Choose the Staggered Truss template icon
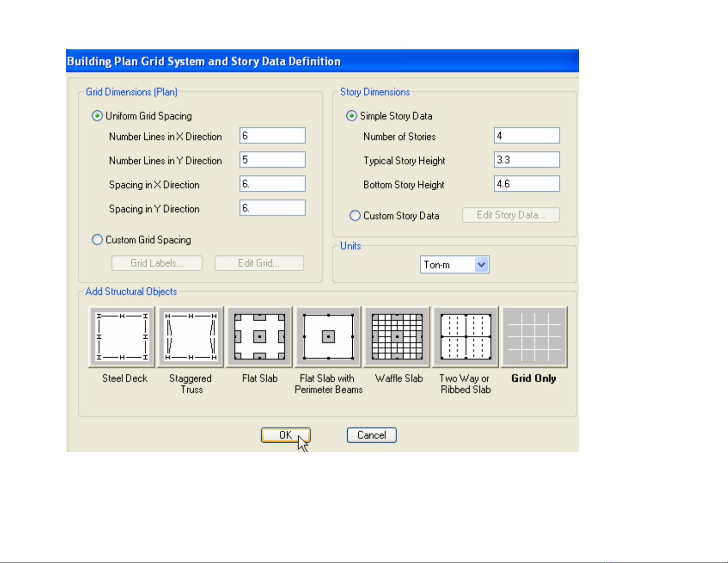 tap(191, 337)
